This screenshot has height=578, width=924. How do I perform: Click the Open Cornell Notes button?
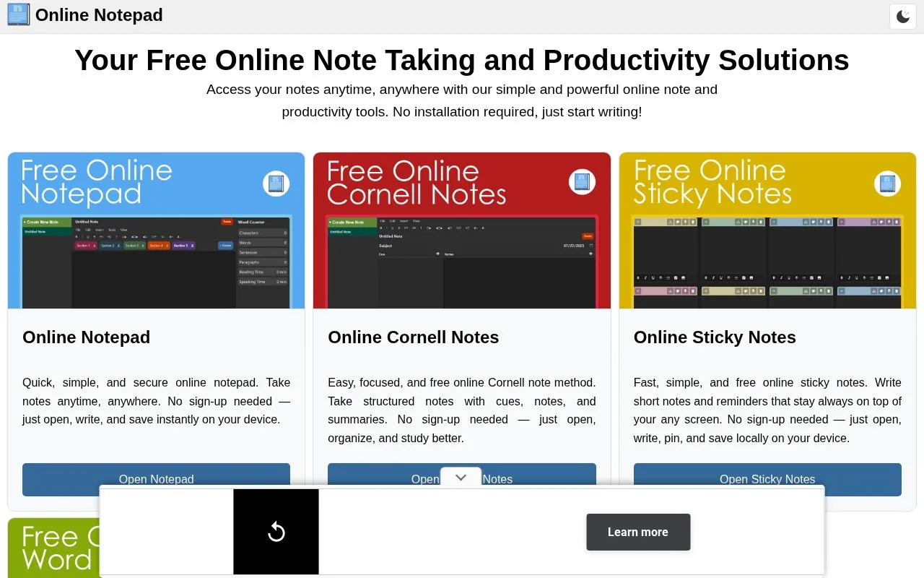[x=462, y=479]
